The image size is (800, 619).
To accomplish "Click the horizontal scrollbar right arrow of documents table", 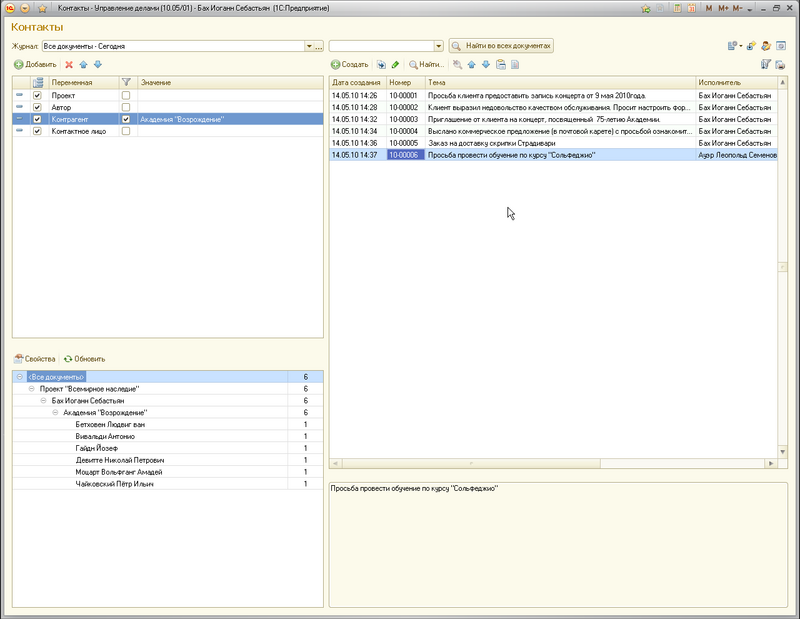I will coord(771,463).
